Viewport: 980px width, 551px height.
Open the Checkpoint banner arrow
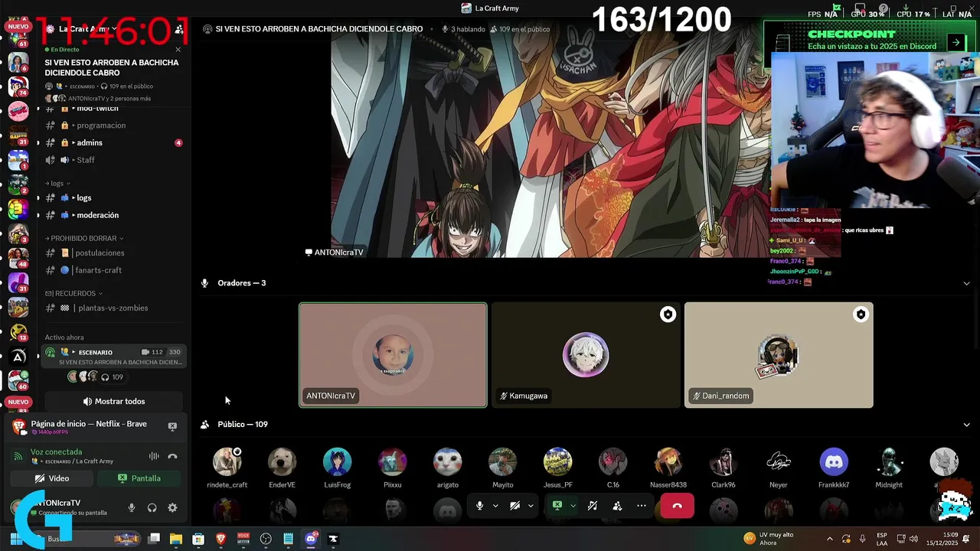tap(955, 43)
